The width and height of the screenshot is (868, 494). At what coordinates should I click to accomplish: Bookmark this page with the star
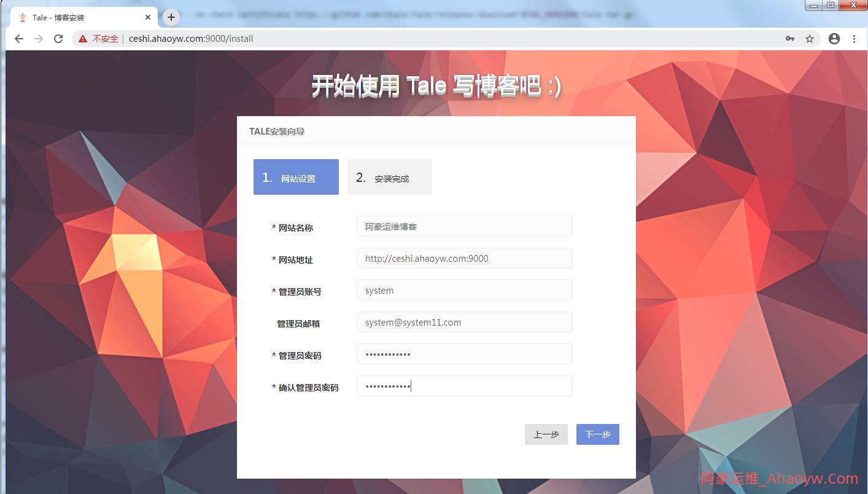(x=810, y=39)
